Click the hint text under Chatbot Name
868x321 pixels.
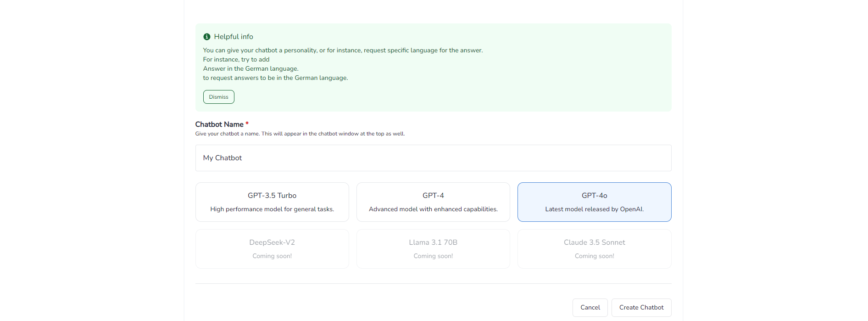(x=300, y=134)
